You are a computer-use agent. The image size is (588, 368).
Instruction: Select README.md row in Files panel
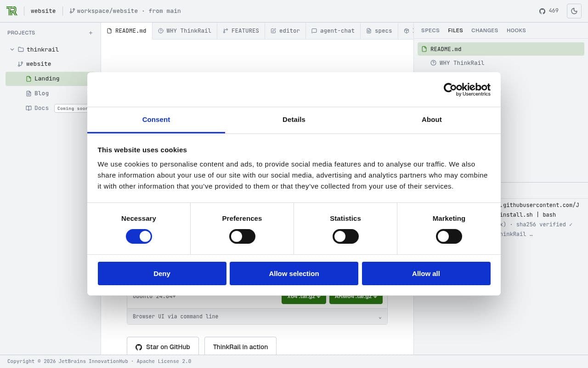point(501,49)
